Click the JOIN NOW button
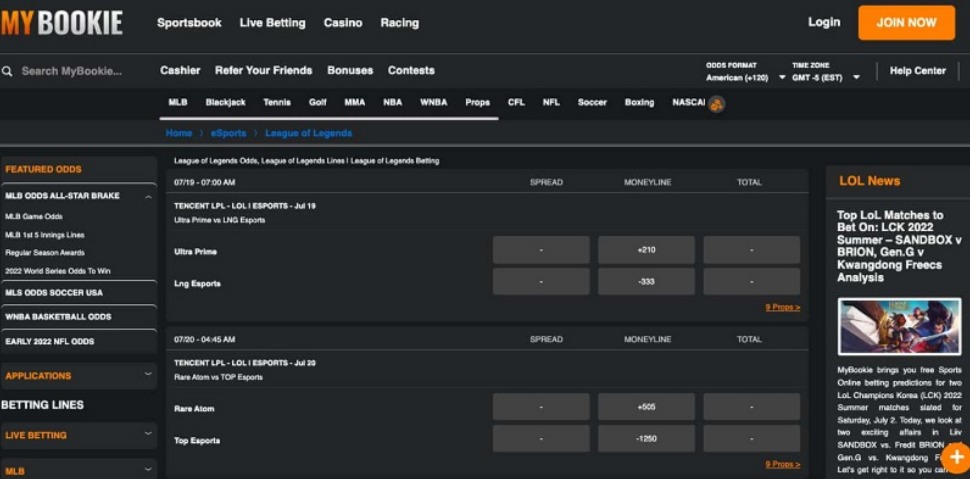 (x=906, y=22)
